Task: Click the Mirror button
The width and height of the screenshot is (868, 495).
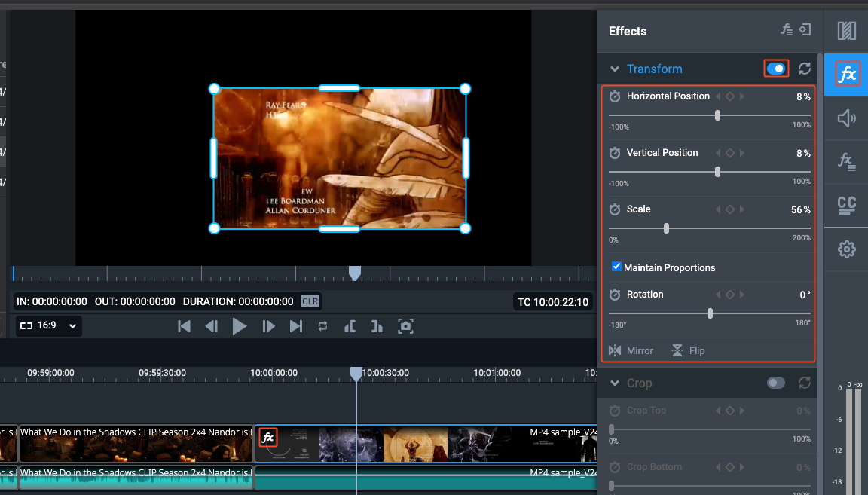Action: click(x=631, y=350)
